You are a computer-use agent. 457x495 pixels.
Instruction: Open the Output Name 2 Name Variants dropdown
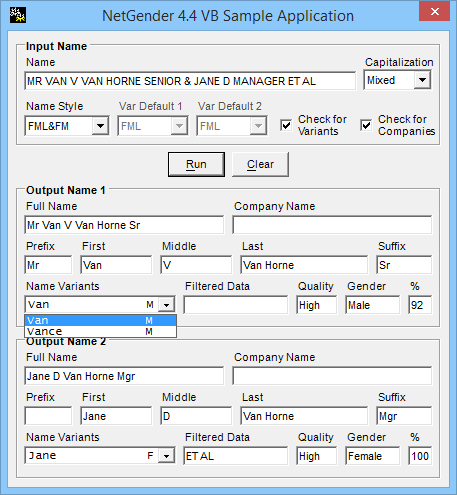coord(166,456)
